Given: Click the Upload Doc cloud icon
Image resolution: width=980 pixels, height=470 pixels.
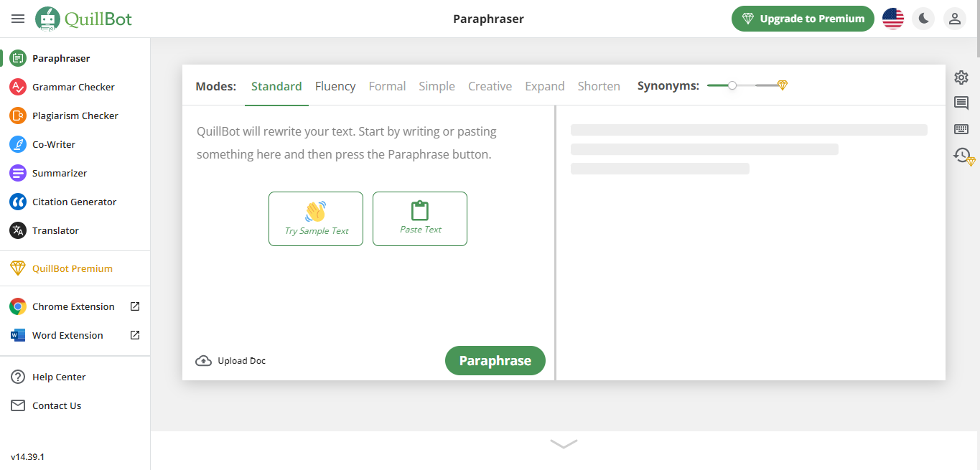Looking at the screenshot, I should [203, 361].
